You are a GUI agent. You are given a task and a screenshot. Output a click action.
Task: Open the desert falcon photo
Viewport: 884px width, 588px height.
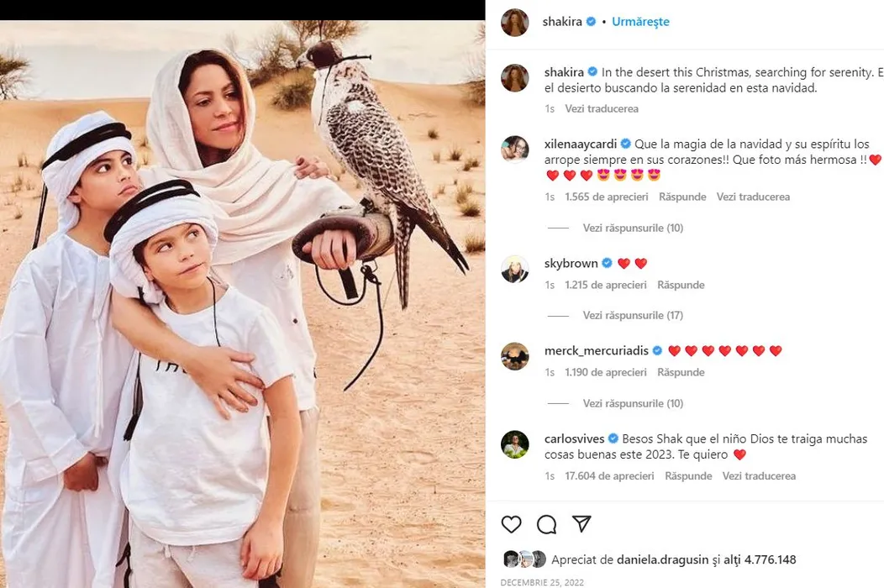click(x=242, y=304)
